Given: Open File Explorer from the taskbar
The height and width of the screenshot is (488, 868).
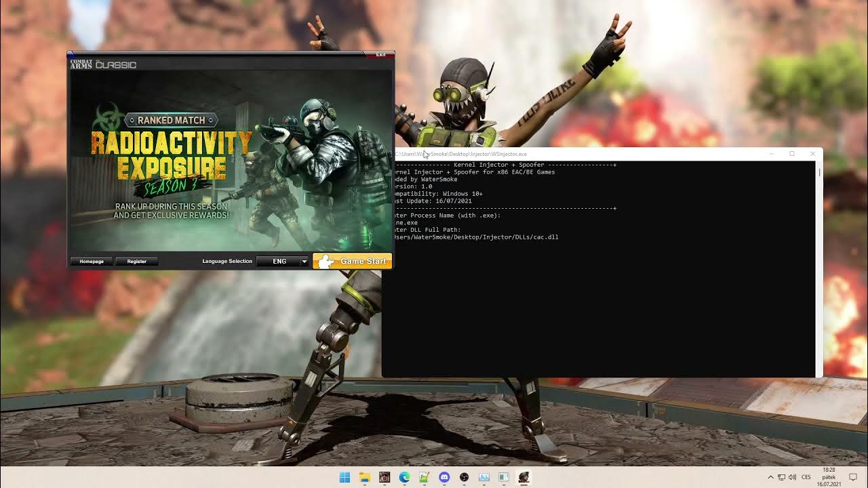Looking at the screenshot, I should [364, 477].
